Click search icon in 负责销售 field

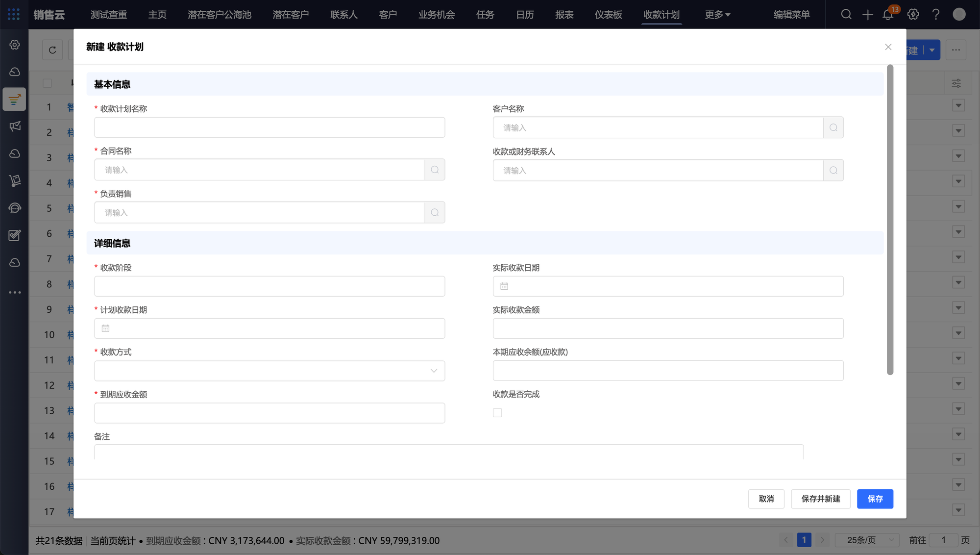(435, 212)
